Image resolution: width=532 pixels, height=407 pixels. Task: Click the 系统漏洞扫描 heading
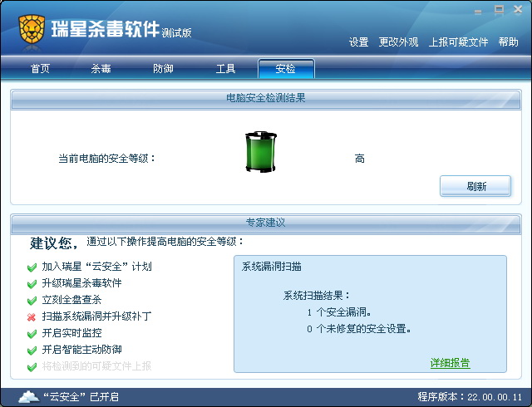click(272, 267)
